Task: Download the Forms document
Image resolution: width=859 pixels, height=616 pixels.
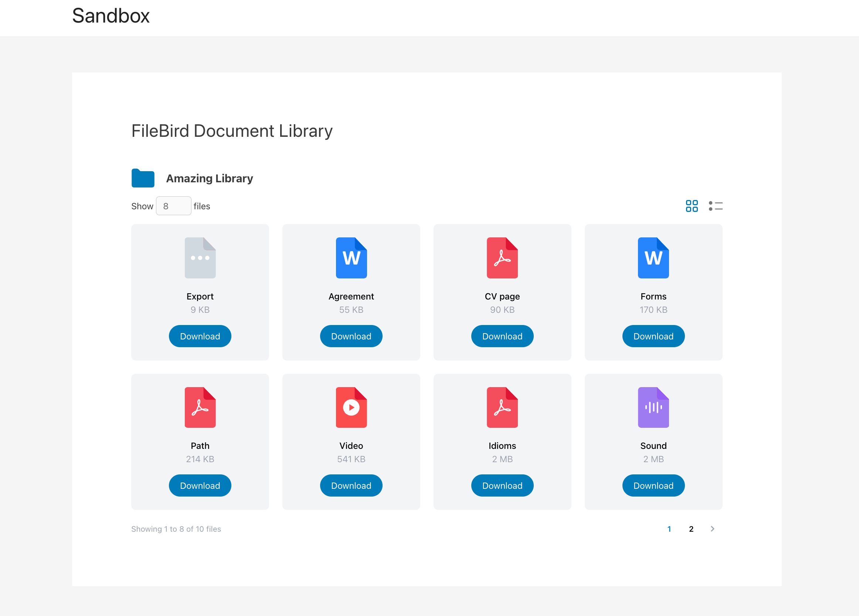Action: [x=653, y=336]
